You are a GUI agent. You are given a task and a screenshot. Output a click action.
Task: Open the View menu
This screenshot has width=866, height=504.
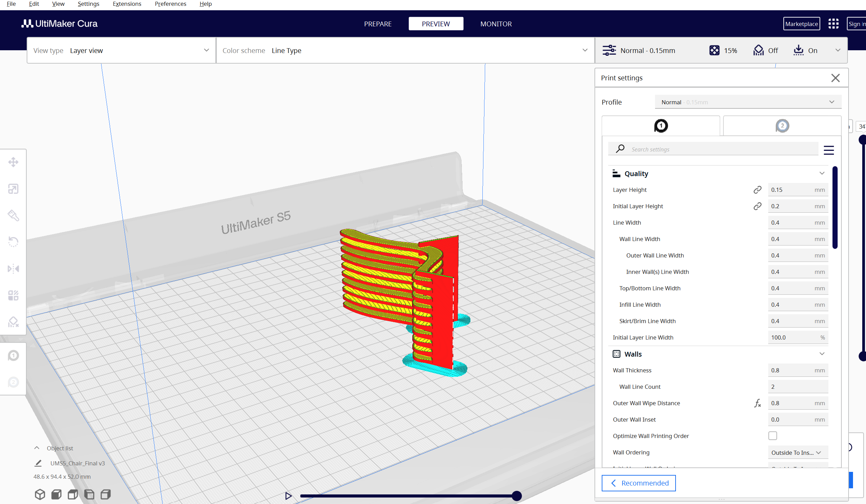pos(58,4)
